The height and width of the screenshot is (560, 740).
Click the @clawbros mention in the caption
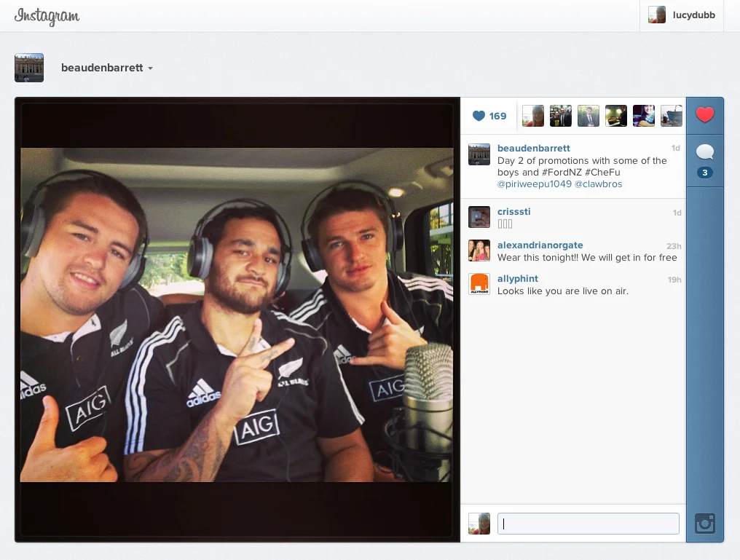pos(600,184)
